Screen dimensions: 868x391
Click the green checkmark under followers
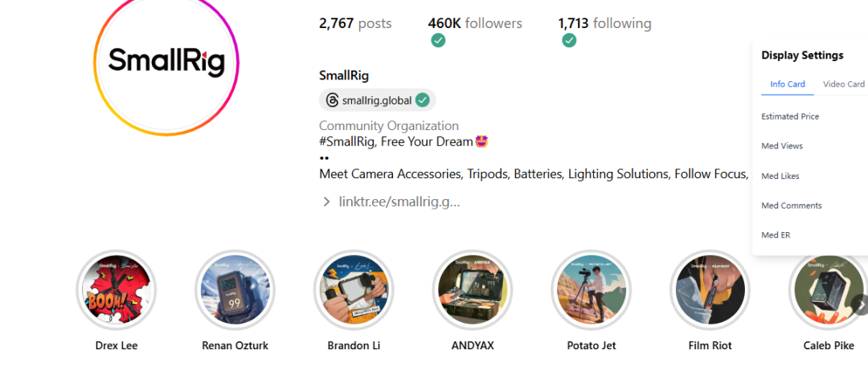[438, 40]
